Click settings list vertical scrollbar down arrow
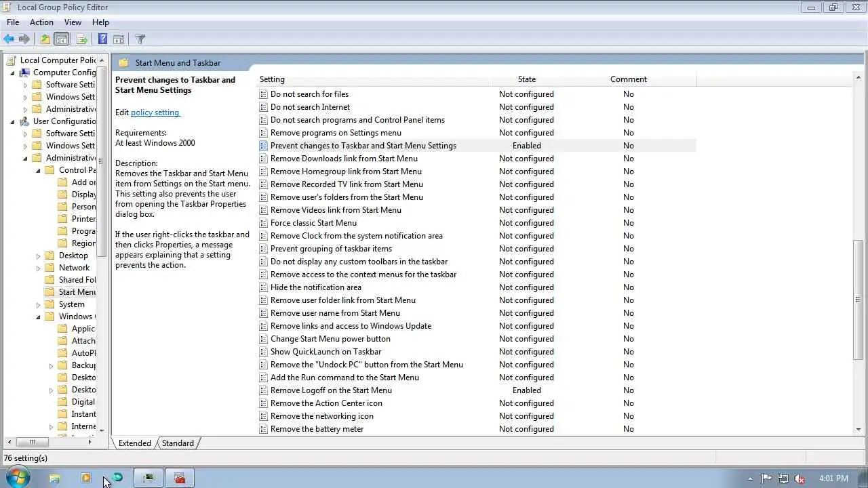Viewport: 868px width, 488px height. click(859, 429)
